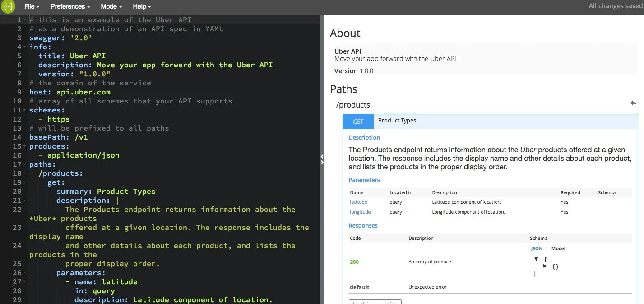Click line number 14 in editor gutter
The height and width of the screenshot is (304, 644).
(17, 137)
